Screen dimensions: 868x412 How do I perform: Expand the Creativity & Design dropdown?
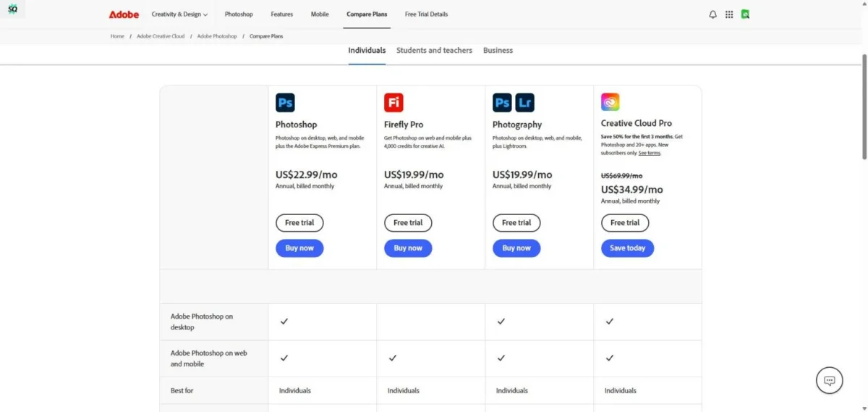(179, 14)
